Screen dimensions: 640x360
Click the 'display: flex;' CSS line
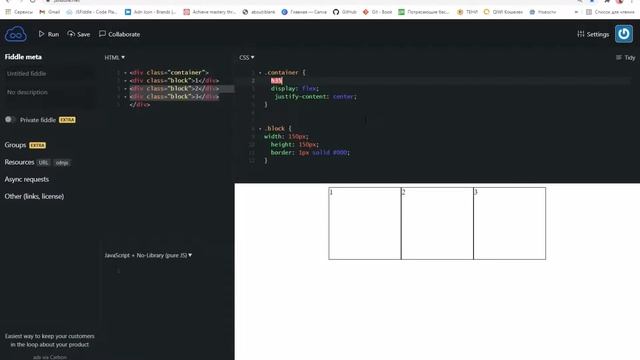click(x=294, y=89)
